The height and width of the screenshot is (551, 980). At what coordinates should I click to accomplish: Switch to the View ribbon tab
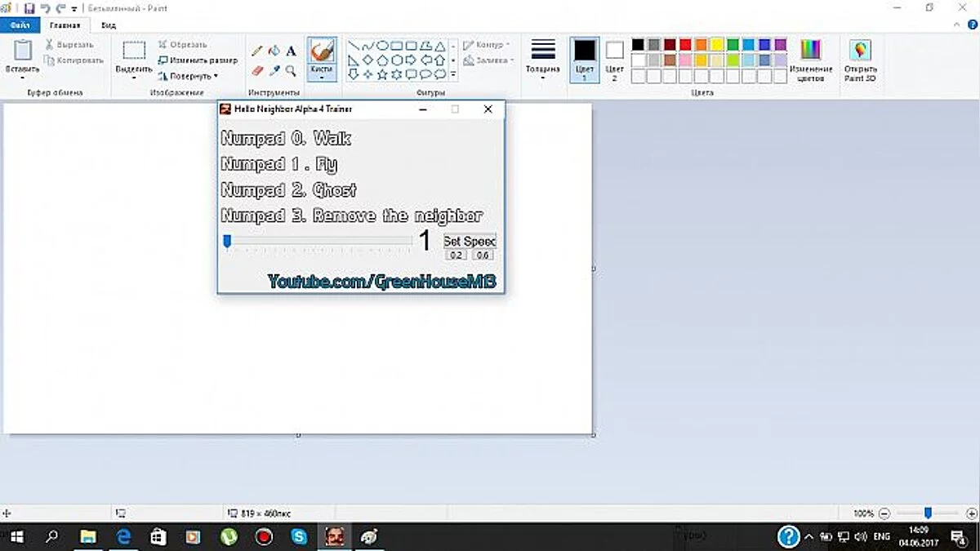[97, 25]
